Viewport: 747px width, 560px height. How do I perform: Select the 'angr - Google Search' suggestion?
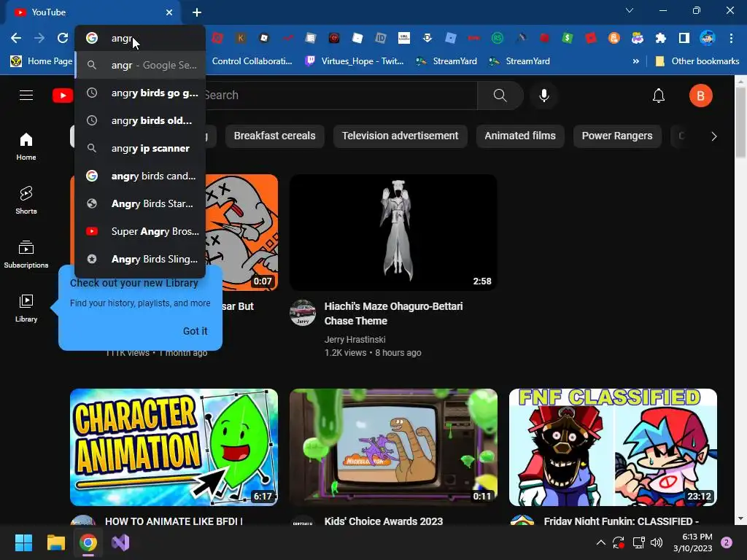point(140,65)
